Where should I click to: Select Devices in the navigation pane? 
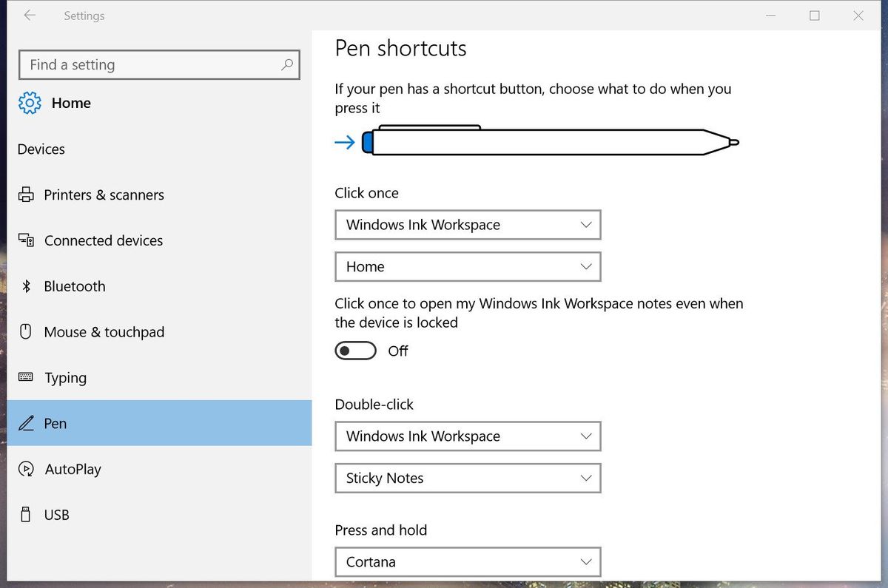click(41, 149)
